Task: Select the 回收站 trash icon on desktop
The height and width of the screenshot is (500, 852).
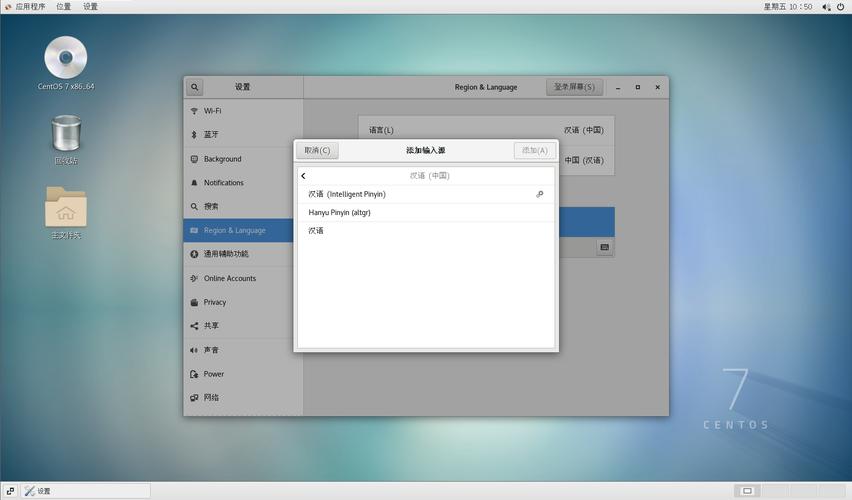Action: (x=66, y=140)
